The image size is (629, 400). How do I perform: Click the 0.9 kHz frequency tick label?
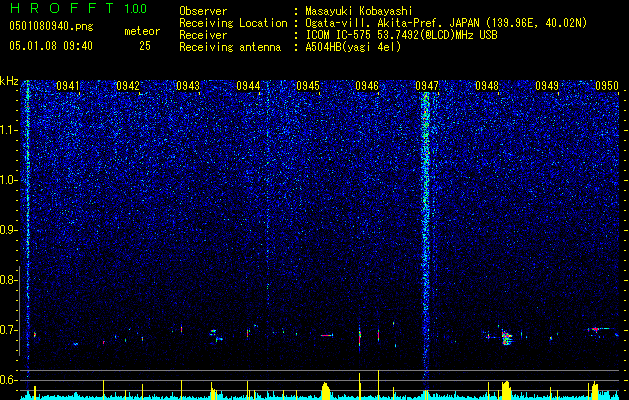tap(9, 230)
